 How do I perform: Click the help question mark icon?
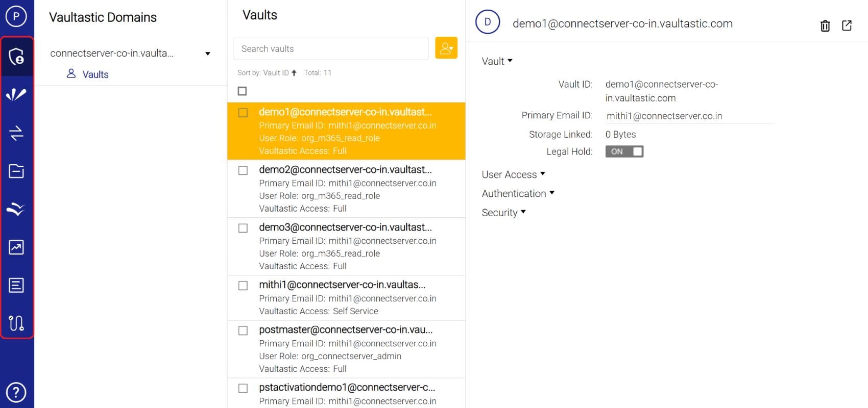pyautogui.click(x=16, y=392)
